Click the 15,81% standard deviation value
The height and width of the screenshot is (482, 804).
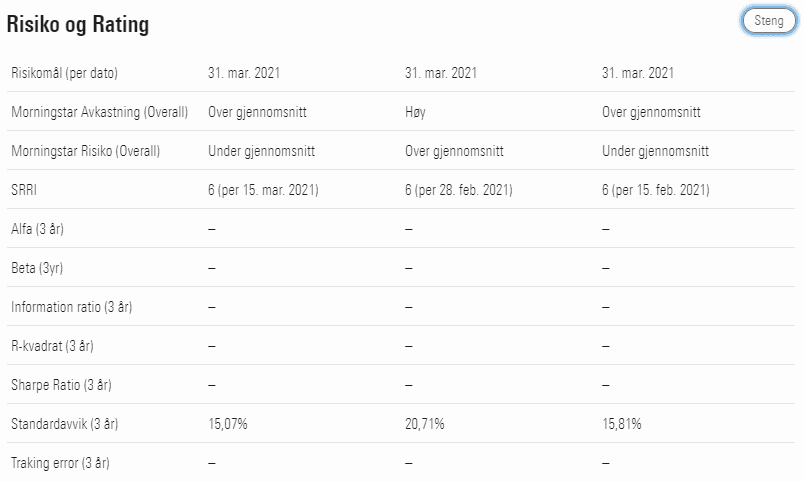tap(621, 424)
